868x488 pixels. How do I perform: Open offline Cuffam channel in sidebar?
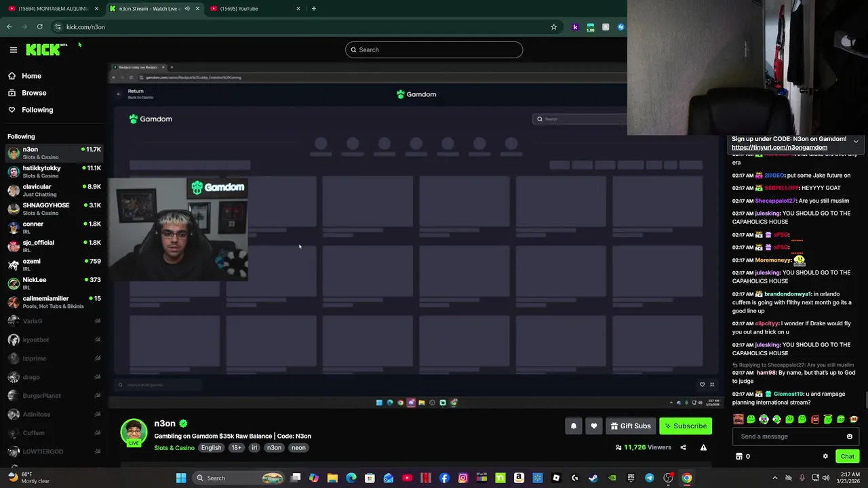pos(54,432)
